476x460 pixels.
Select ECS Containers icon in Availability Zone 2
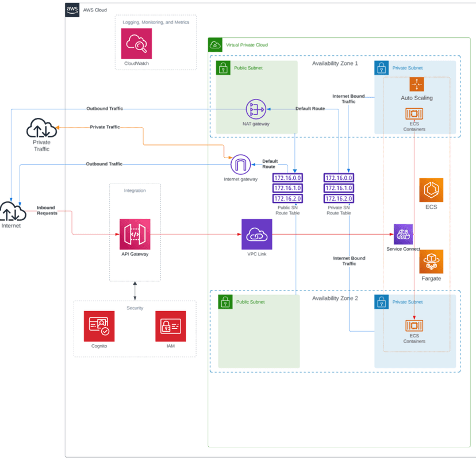(x=414, y=325)
